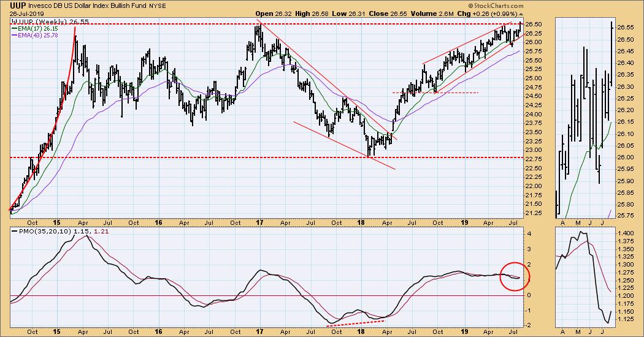
Task: Click 25.80 on the zoomed price thumbnail axis
Action: point(625,205)
